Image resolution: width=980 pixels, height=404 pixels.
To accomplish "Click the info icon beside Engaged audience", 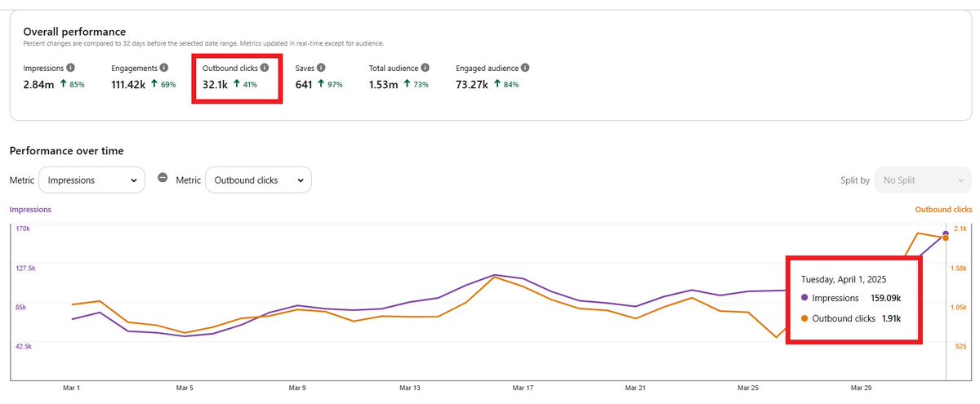I will [524, 69].
